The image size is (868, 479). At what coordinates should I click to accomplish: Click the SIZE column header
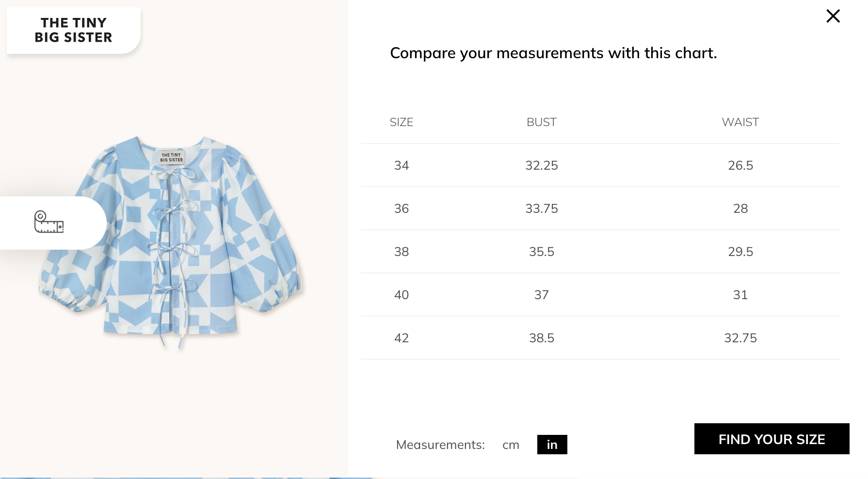tap(402, 122)
